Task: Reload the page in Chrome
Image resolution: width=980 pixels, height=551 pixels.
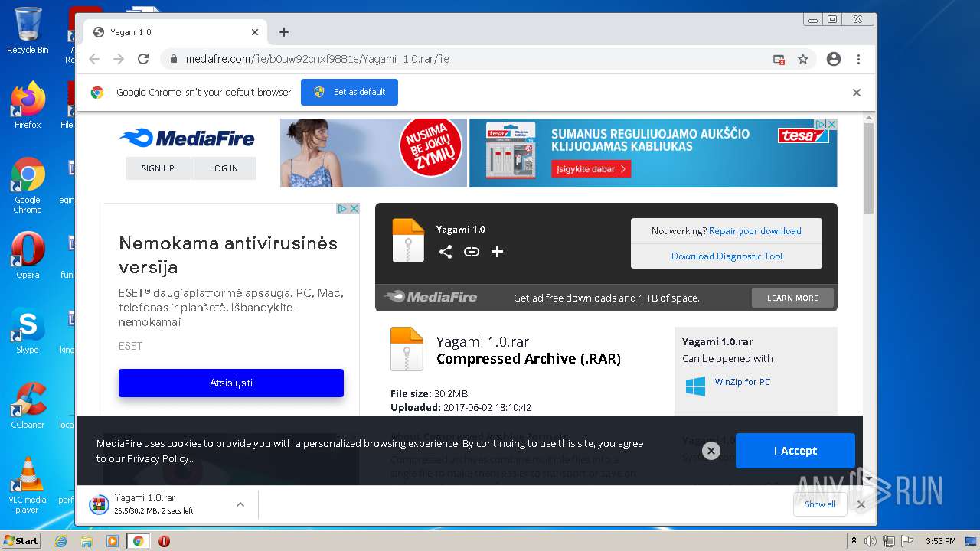Action: pyautogui.click(x=142, y=59)
